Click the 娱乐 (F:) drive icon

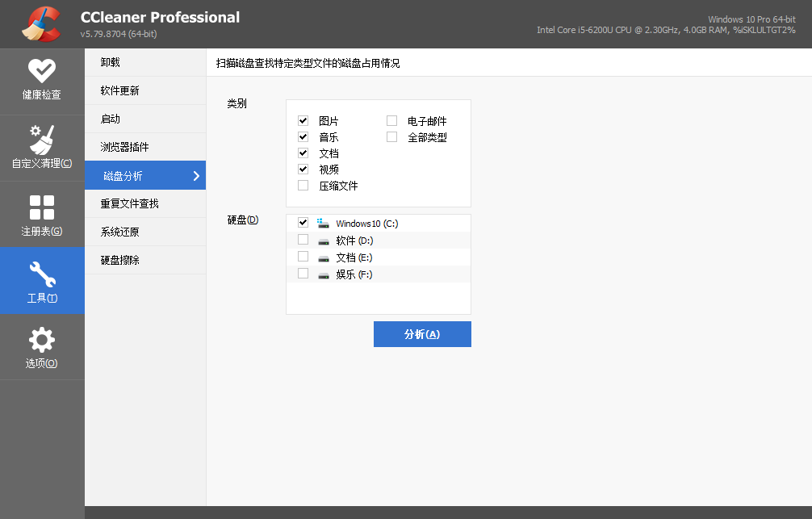tap(324, 275)
